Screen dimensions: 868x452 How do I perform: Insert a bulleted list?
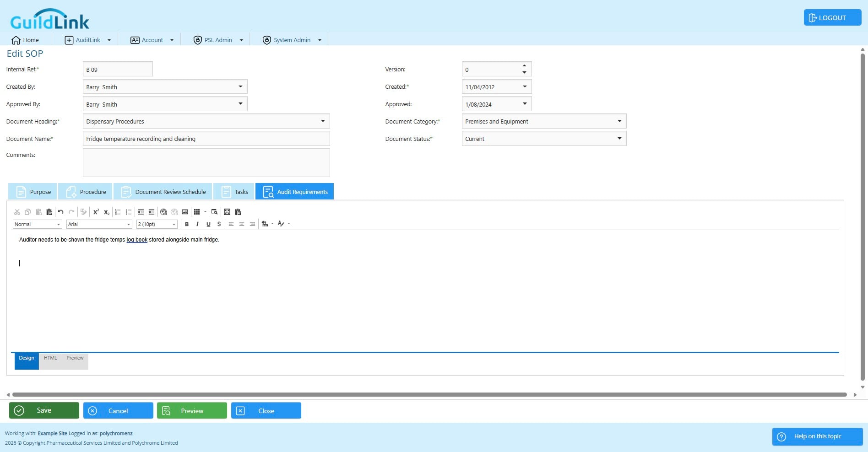tap(129, 212)
